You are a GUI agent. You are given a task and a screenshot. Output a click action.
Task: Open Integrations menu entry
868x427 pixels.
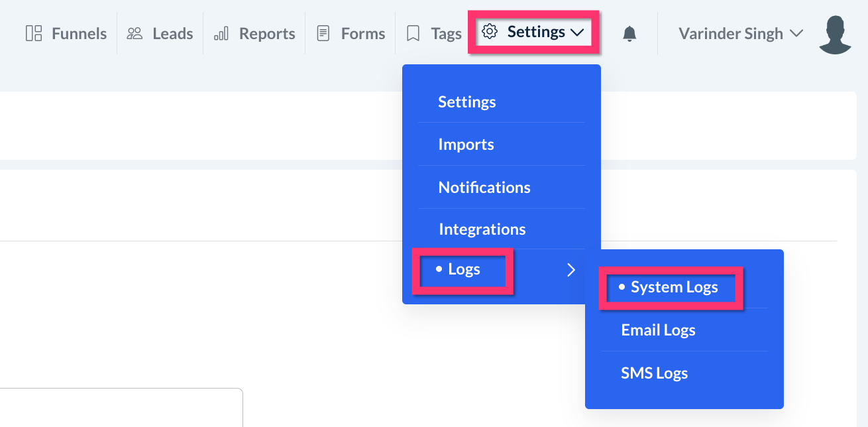[x=482, y=229]
